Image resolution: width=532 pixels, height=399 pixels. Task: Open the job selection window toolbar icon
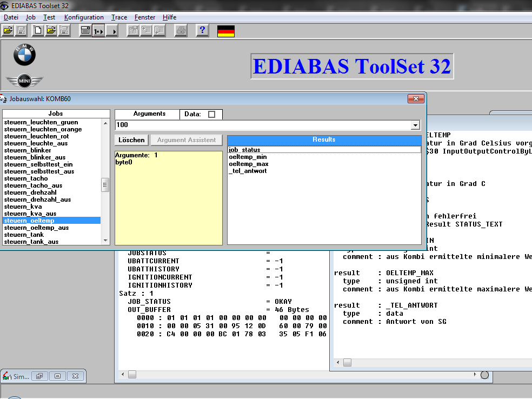point(85,31)
